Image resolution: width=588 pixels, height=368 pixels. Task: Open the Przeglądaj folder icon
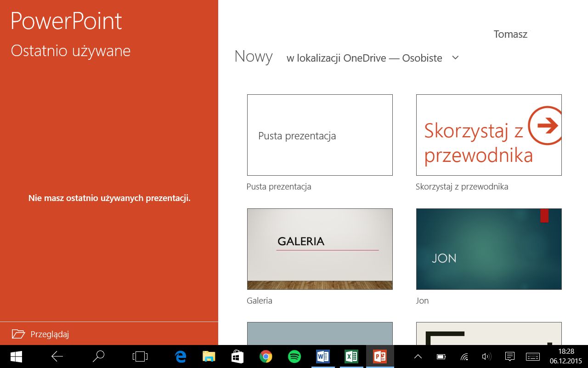[18, 334]
